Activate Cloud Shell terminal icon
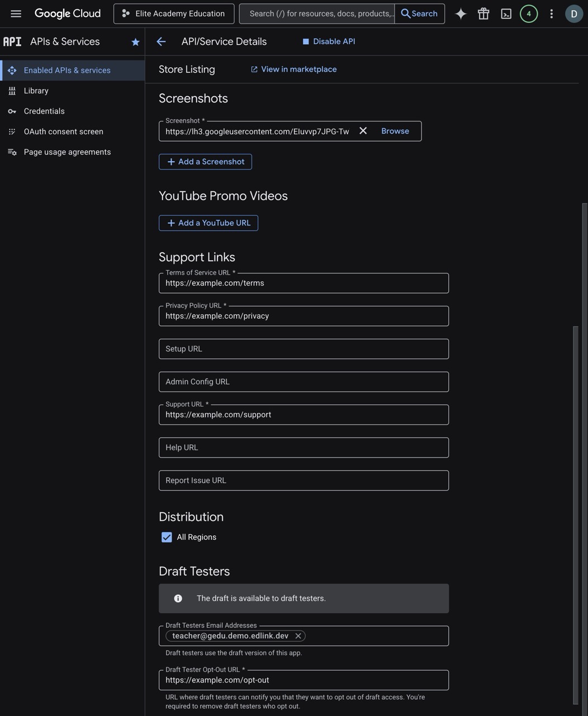 coord(506,13)
